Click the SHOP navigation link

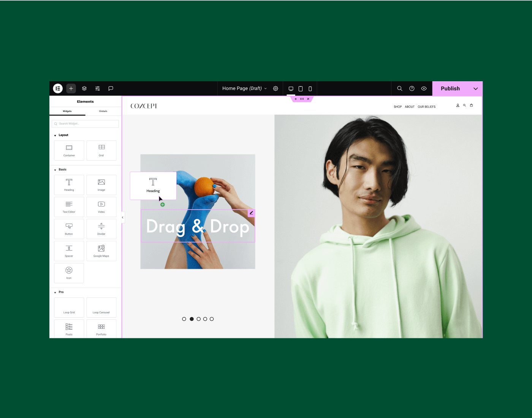pos(397,107)
